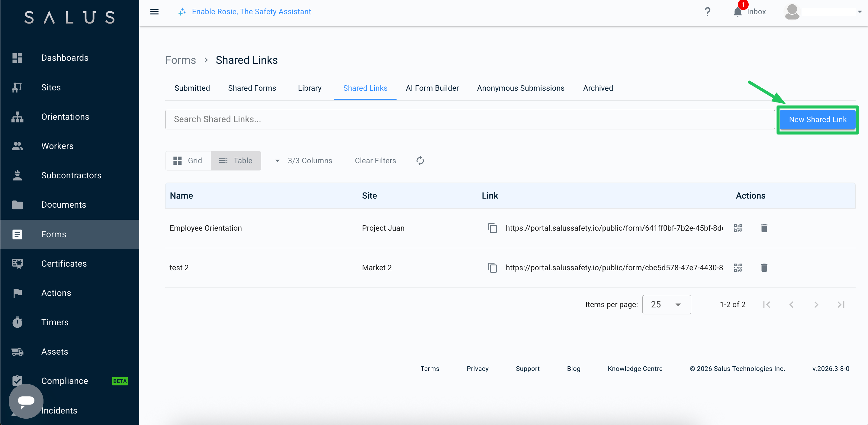Delete the test 2 shared link
This screenshot has height=425, width=868.
click(764, 268)
